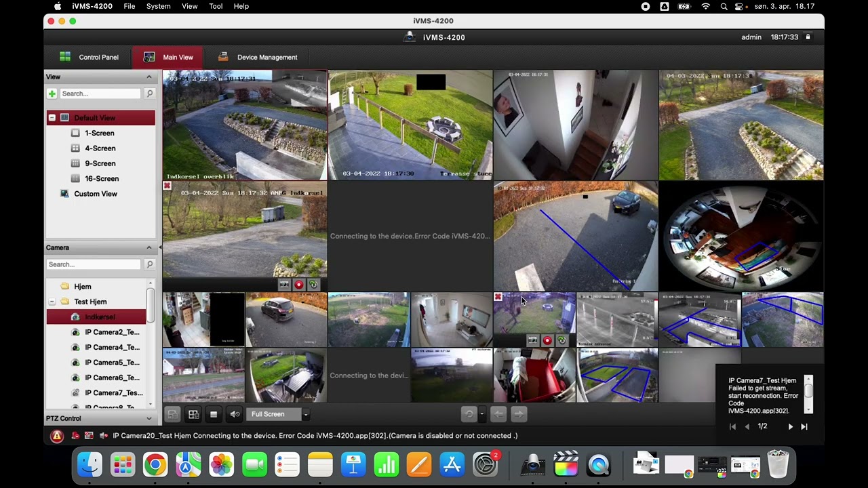Viewport: 868px width, 488px height.
Task: Click the green instant playback icon on ANPR tile
Action: click(x=313, y=285)
